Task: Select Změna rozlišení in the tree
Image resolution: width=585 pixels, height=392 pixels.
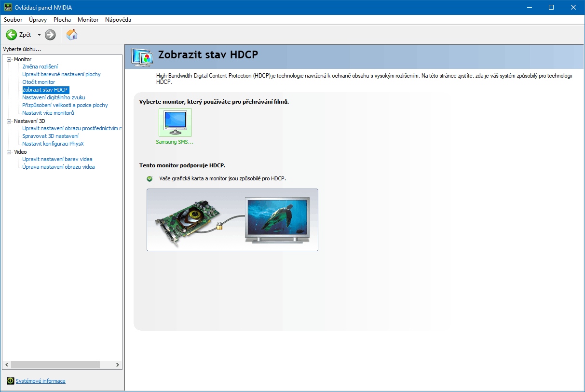Action: [x=40, y=67]
